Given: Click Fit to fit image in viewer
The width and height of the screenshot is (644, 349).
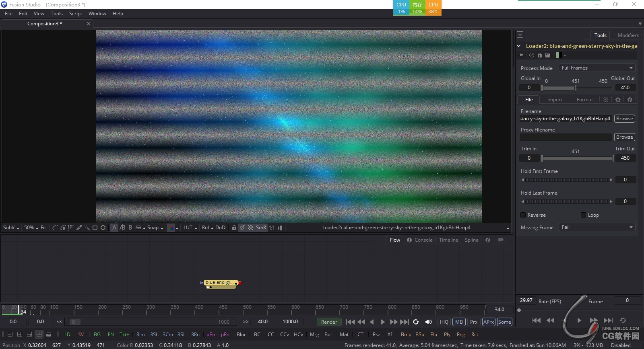Looking at the screenshot, I should click(43, 228).
